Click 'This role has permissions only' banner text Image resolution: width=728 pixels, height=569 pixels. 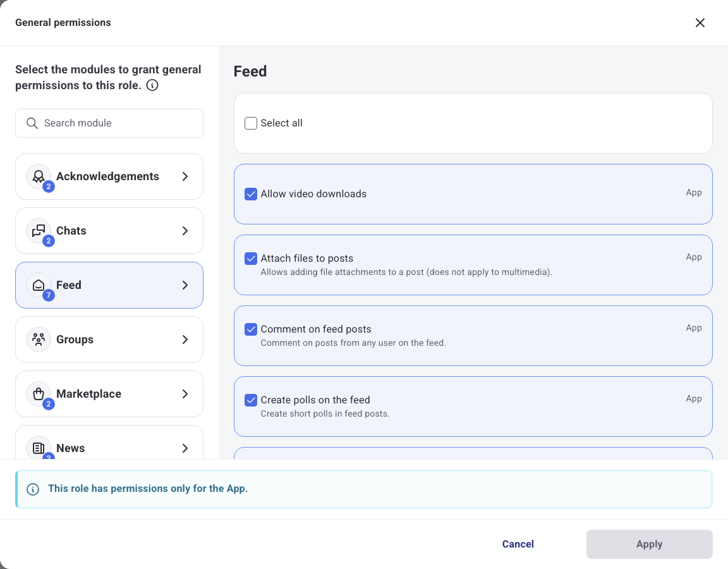148,489
